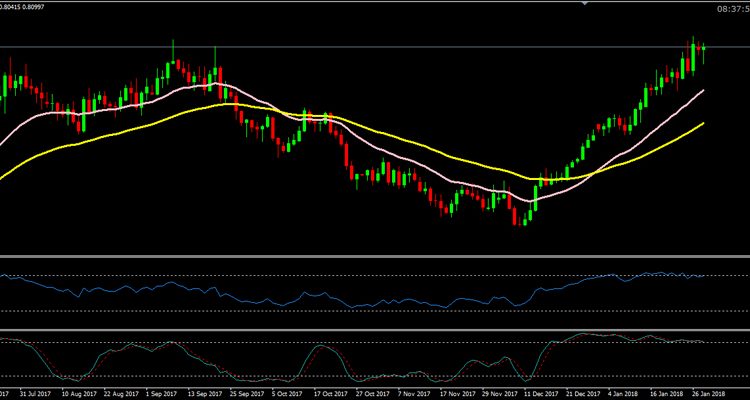Select the blue RSI indicator line
Image resolution: width=750 pixels, height=400 pixels.
point(300,295)
